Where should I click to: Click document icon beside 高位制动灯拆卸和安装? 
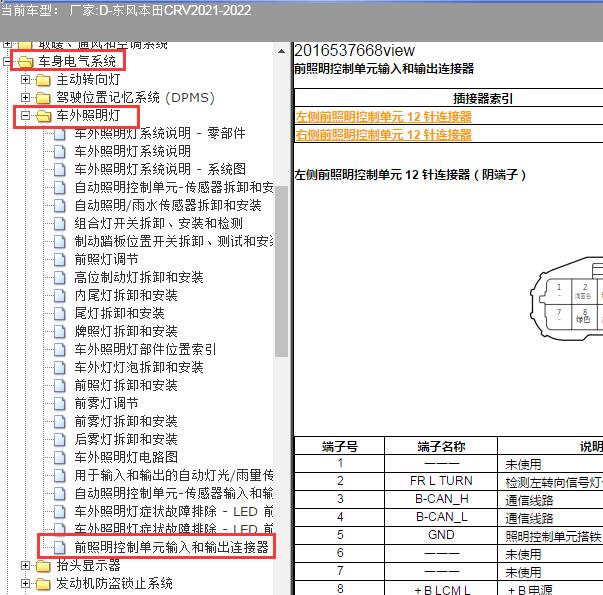point(60,278)
